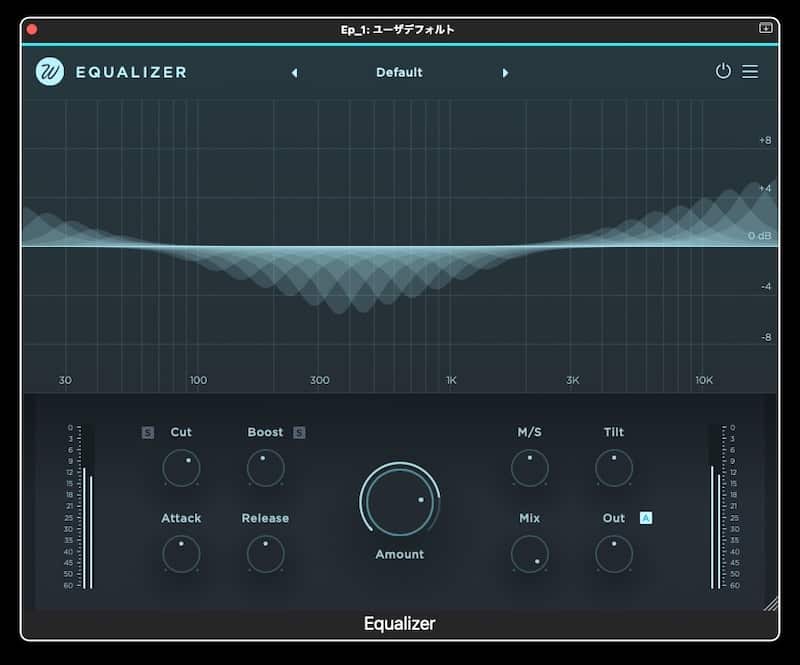800x665 pixels.
Task: Toggle solo for the Cut band
Action: (x=148, y=433)
